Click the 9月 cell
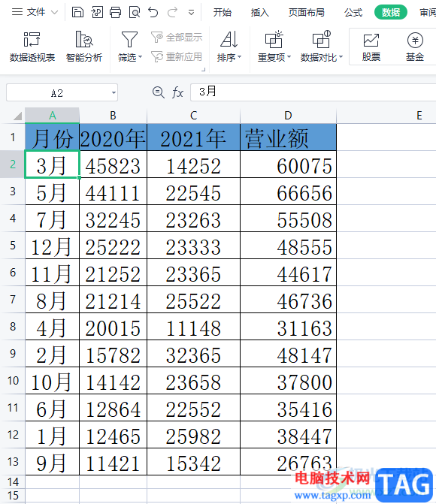Image resolution: width=436 pixels, height=504 pixels. pyautogui.click(x=52, y=462)
